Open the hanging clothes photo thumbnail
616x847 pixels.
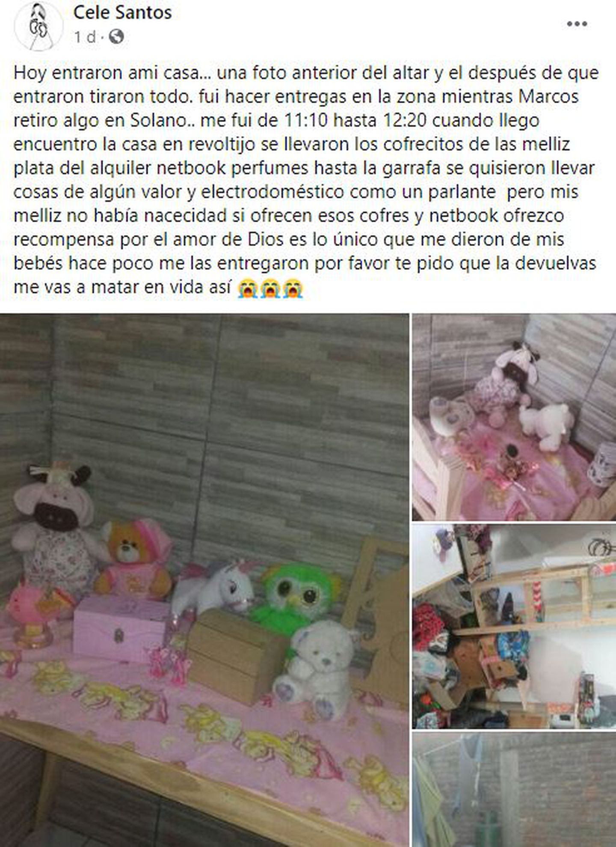514,790
